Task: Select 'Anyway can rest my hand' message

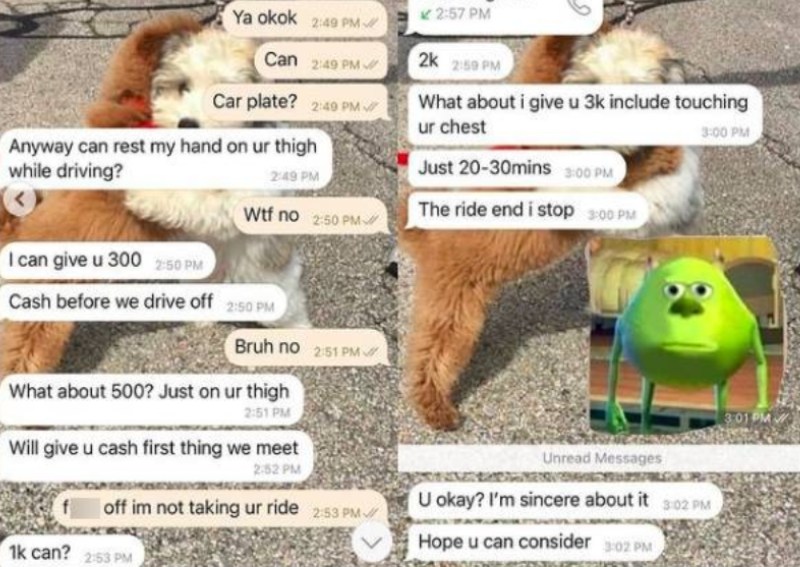Action: (x=166, y=159)
